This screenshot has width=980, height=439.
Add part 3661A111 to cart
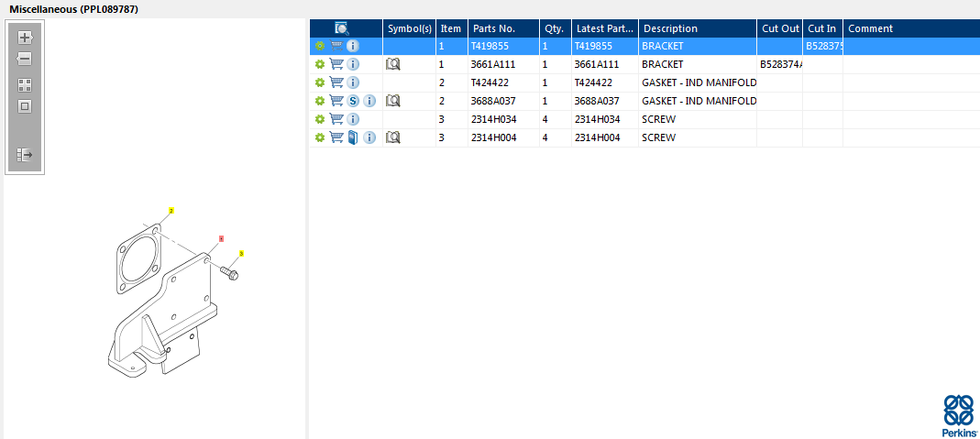coord(336,63)
